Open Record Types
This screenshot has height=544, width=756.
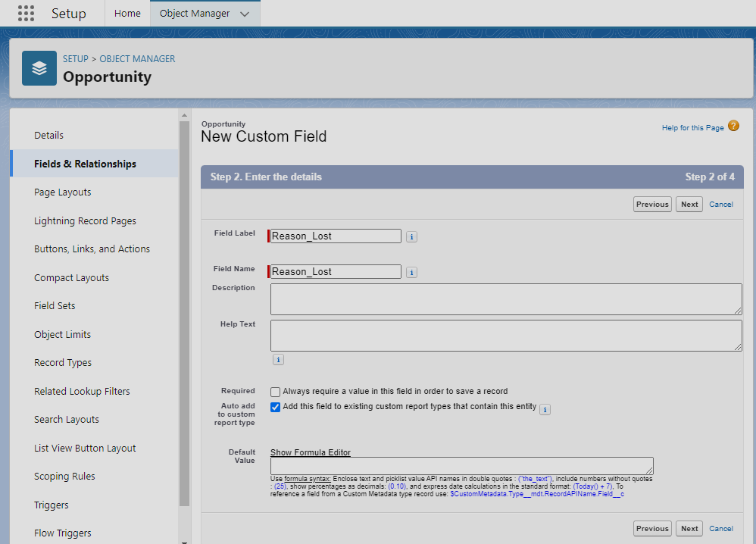63,363
